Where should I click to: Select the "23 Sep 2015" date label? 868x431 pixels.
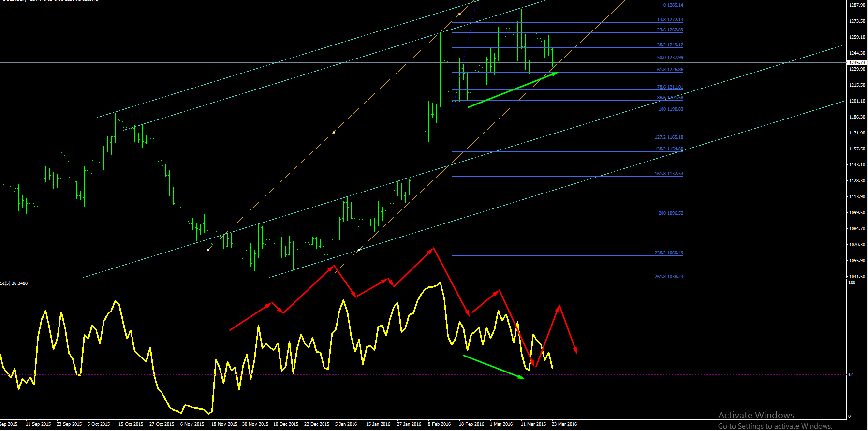point(69,424)
